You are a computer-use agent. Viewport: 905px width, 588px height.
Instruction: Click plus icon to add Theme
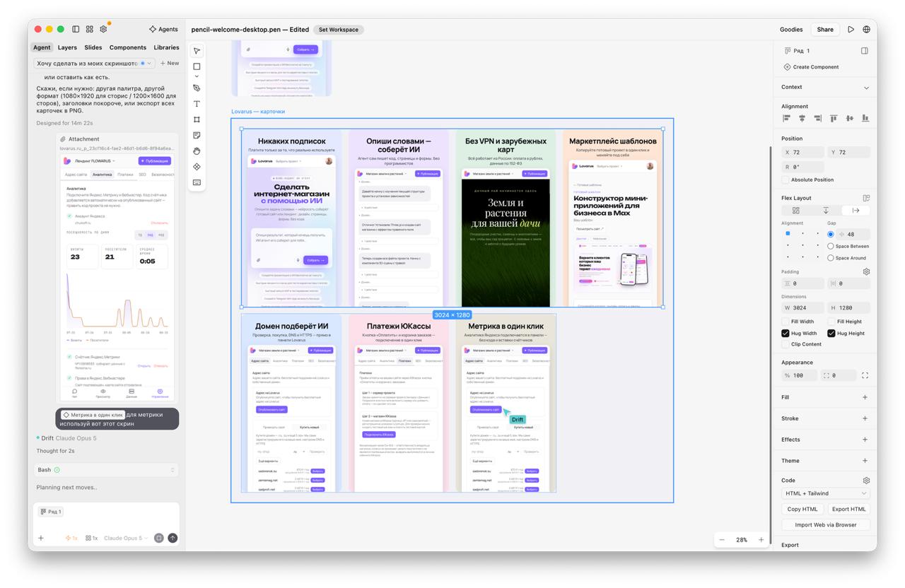point(865,461)
